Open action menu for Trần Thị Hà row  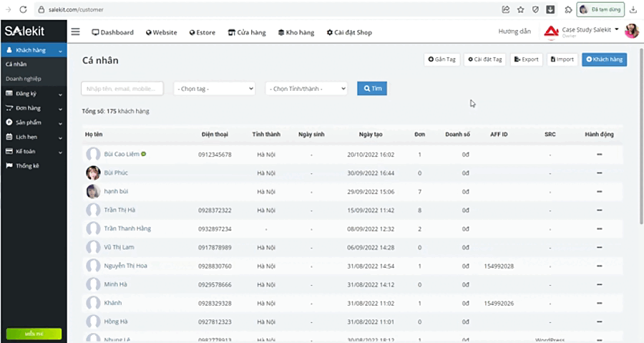tap(599, 210)
